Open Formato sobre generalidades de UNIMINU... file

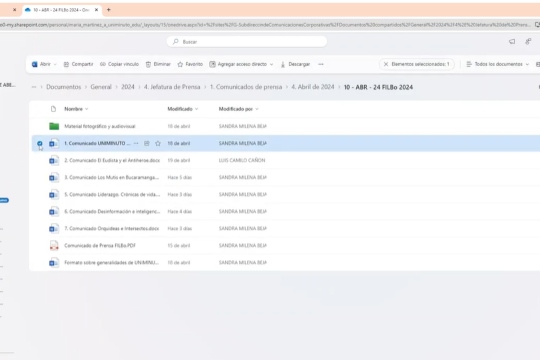111,263
